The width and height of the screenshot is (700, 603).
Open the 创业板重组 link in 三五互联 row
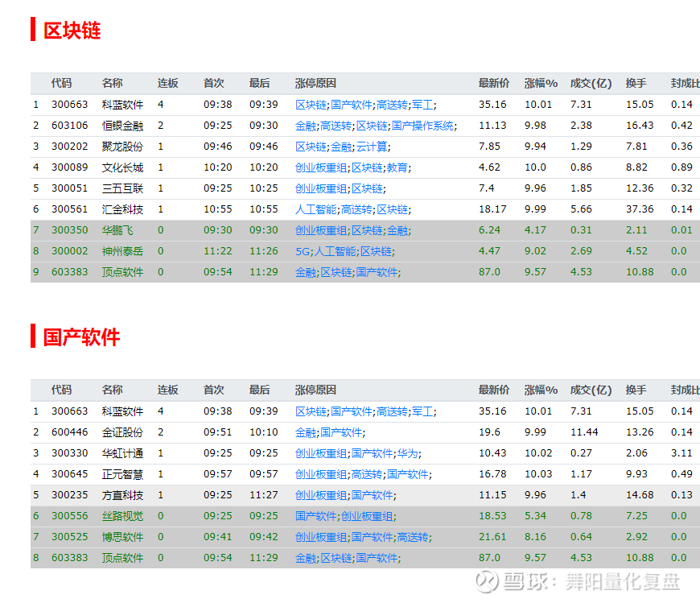pos(321,189)
